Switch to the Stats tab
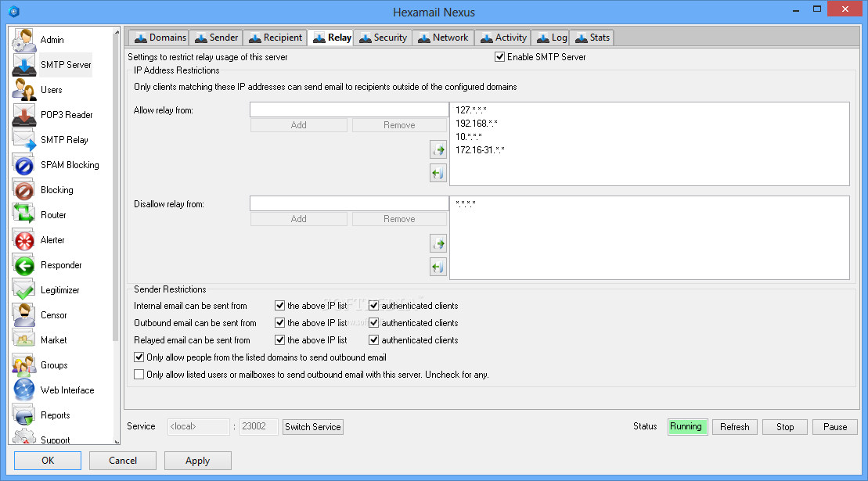Image resolution: width=868 pixels, height=481 pixels. coord(592,38)
